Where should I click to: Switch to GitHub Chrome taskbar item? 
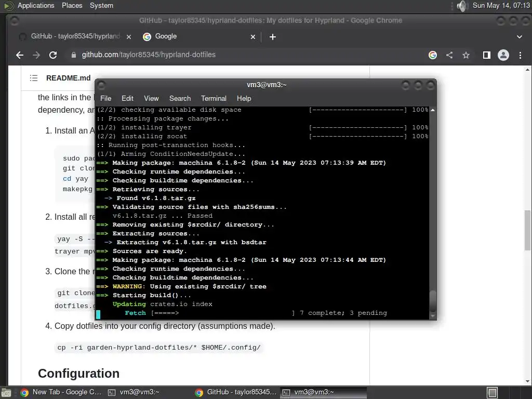[236, 392]
